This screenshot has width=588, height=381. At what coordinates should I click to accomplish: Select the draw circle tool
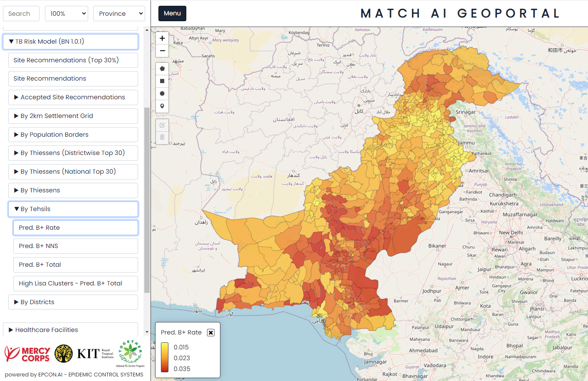coord(162,93)
